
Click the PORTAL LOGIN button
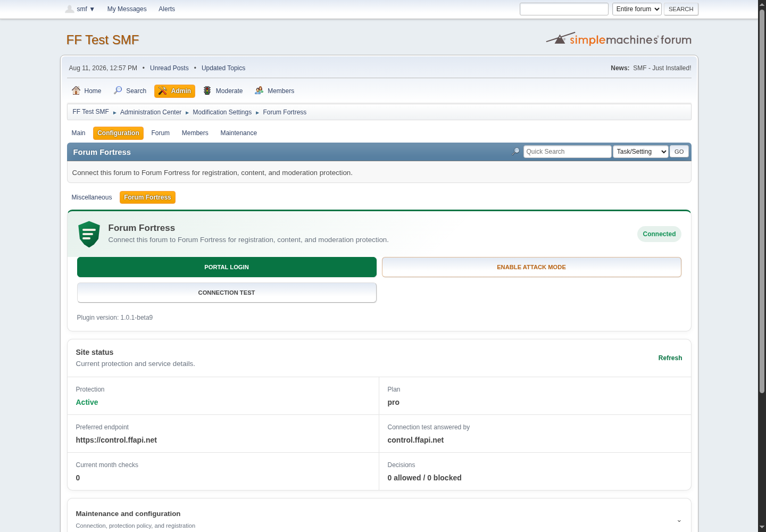point(227,267)
